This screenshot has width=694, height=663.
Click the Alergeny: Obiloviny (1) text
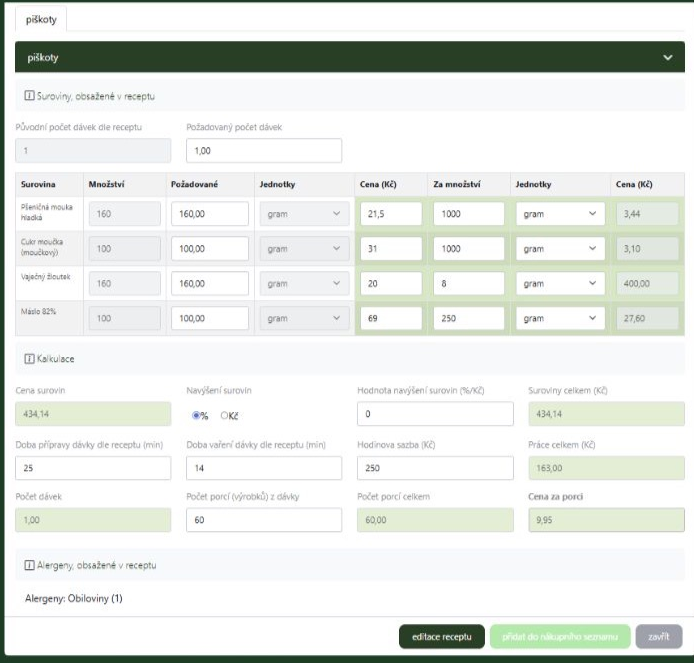coord(73,598)
